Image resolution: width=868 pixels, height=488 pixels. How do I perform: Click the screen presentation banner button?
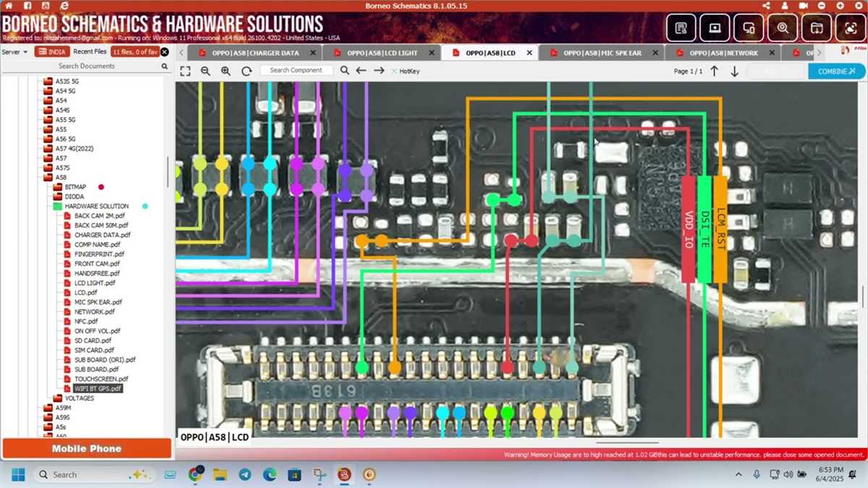click(x=715, y=28)
